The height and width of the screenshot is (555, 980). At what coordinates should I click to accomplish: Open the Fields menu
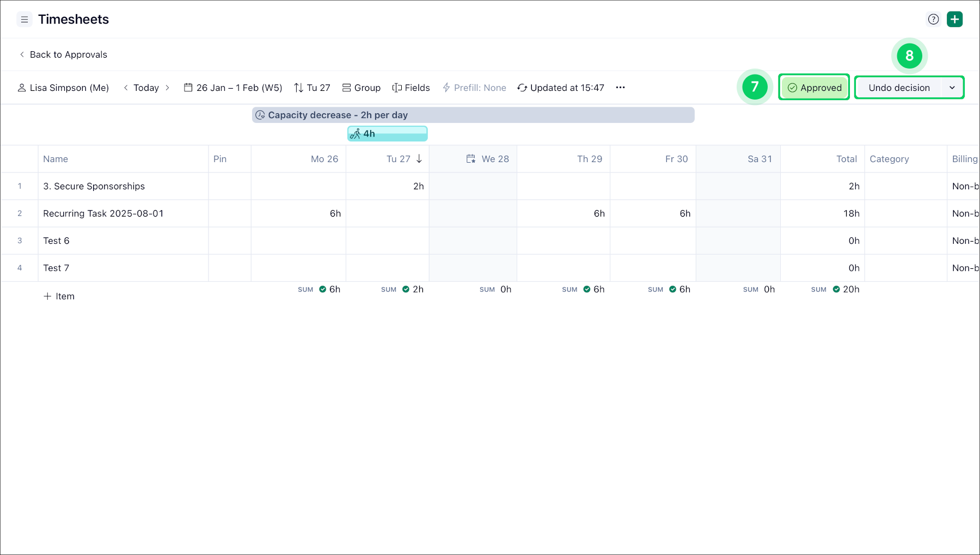coord(411,88)
